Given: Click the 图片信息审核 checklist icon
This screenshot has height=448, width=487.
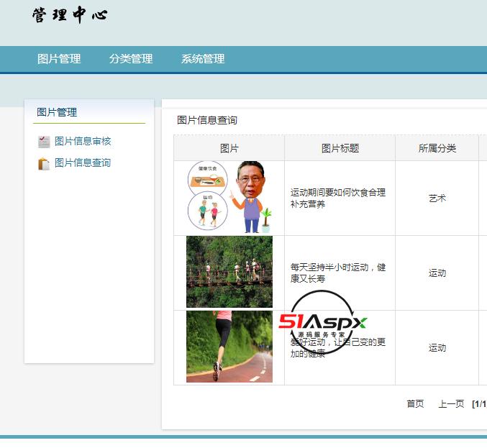Looking at the screenshot, I should click(x=44, y=142).
